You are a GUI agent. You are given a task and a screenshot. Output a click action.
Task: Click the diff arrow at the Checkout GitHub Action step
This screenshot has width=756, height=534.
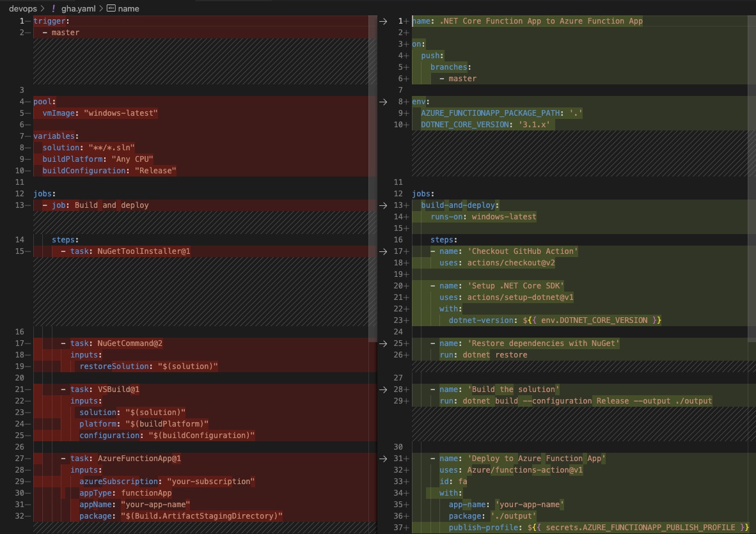[382, 251]
